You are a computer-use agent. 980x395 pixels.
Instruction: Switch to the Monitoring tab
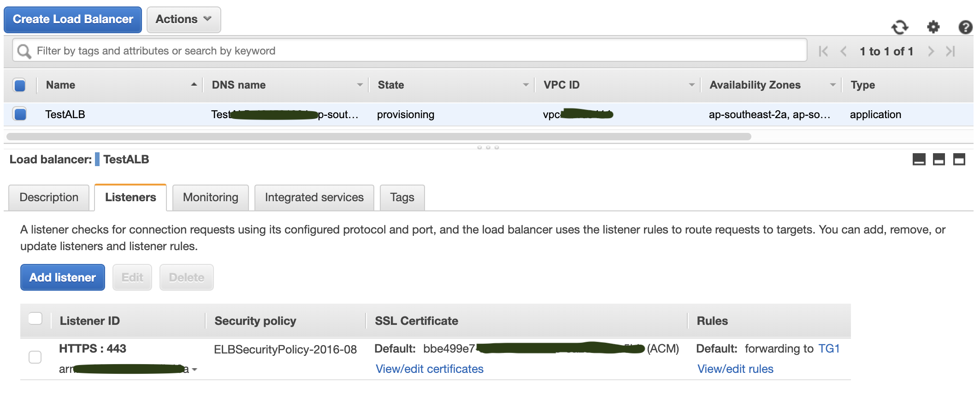[x=211, y=197]
